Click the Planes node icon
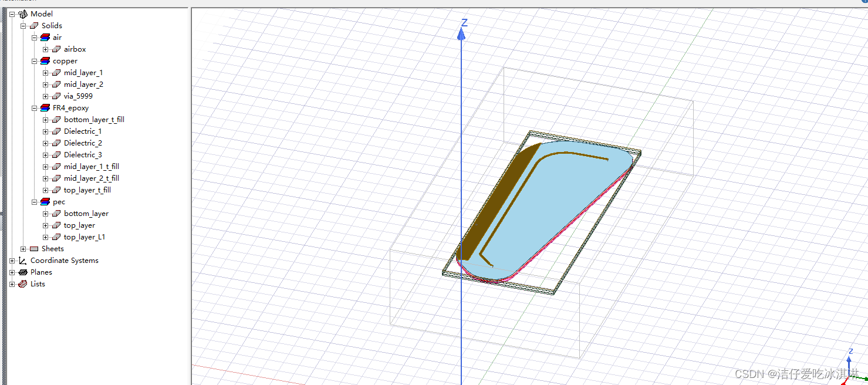This screenshot has height=385, width=868. (23, 272)
